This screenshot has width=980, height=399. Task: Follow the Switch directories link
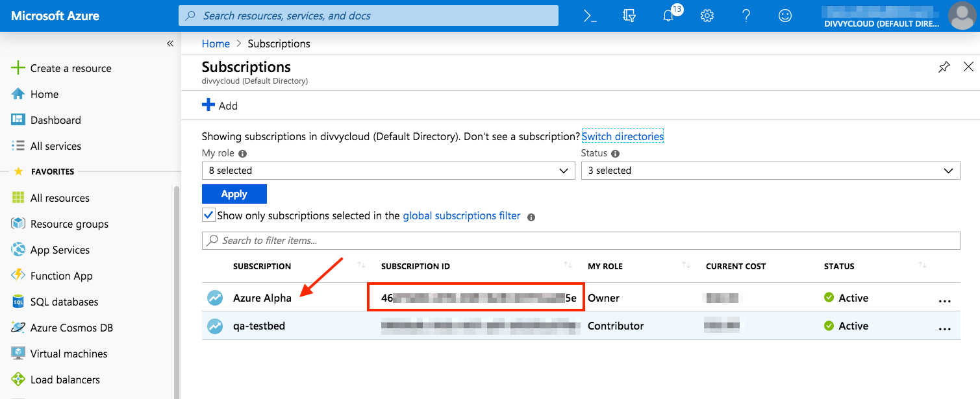click(x=622, y=136)
